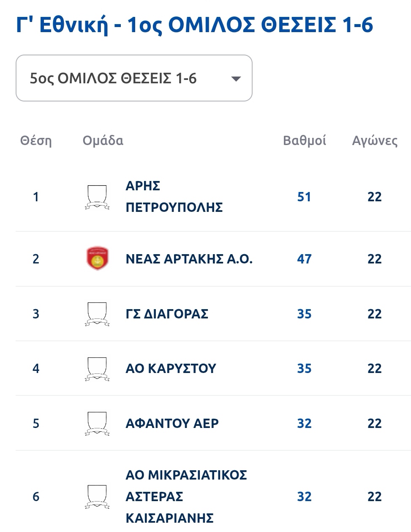Click the Θέση column header
Screen dimensions: 411x532
[x=36, y=141]
